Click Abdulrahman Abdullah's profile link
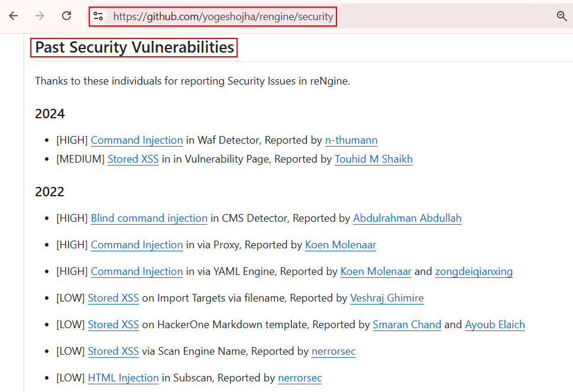 point(407,218)
